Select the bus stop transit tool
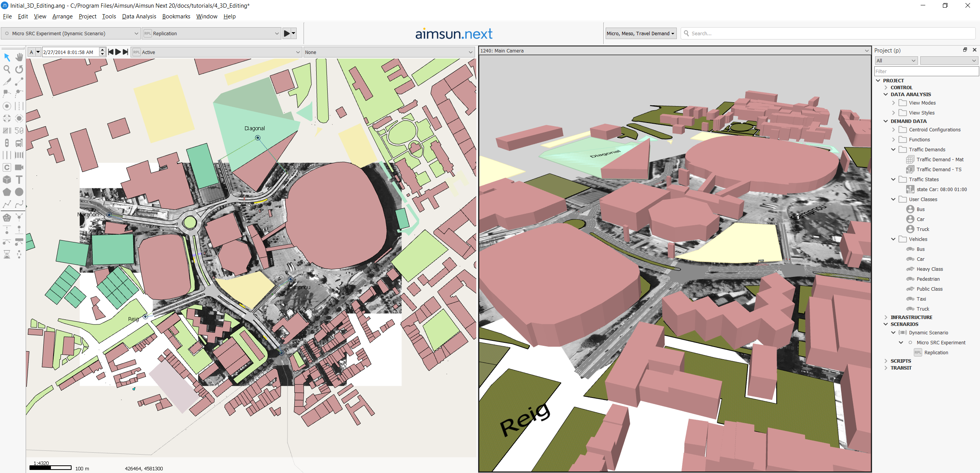The height and width of the screenshot is (473, 980). [19, 143]
